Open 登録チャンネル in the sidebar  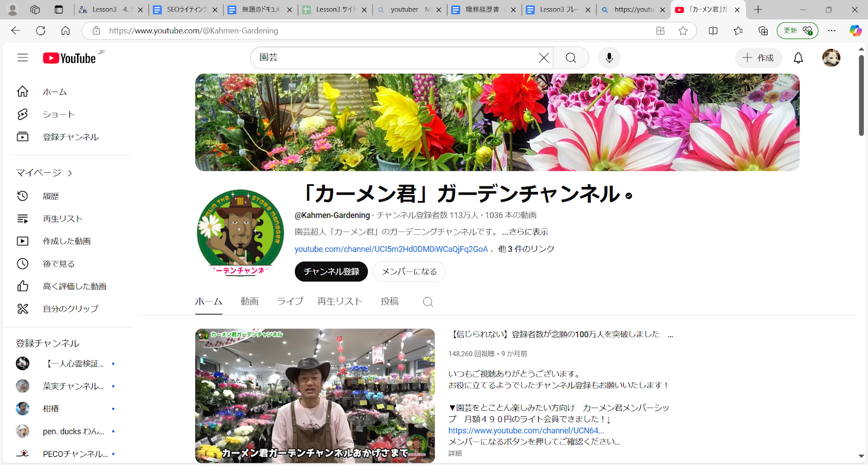pos(69,137)
